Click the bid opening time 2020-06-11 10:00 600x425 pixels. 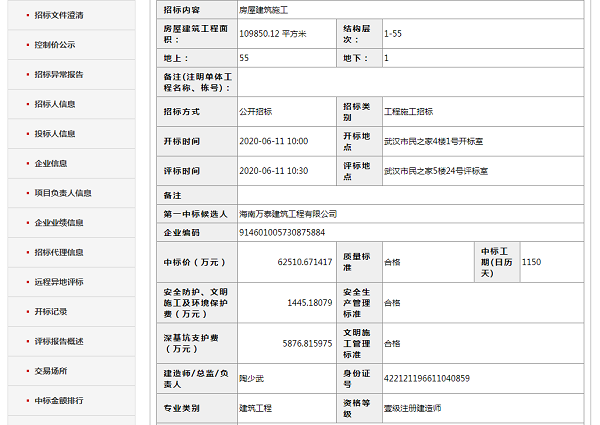coord(273,141)
